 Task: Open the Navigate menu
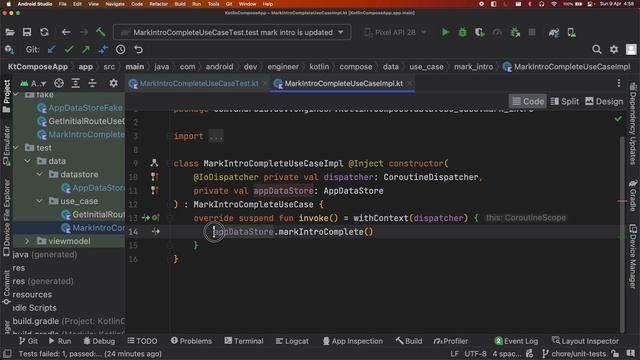pos(115,4)
